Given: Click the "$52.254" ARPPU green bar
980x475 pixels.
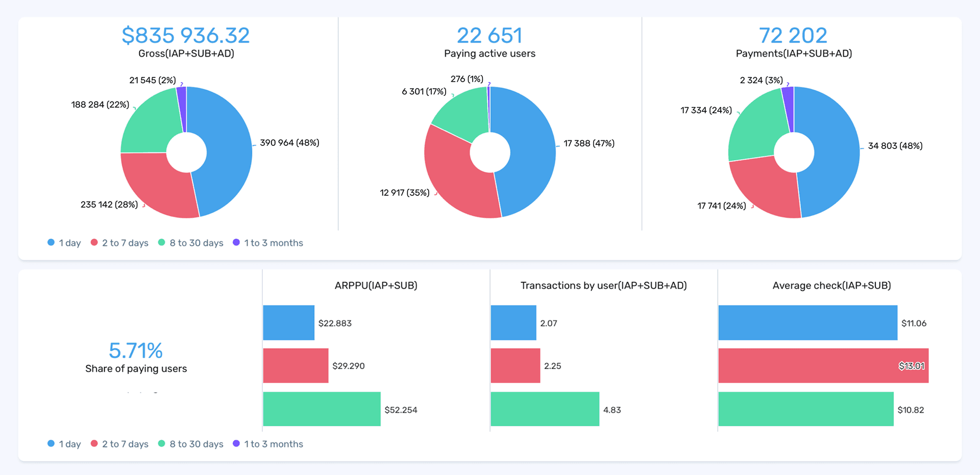Looking at the screenshot, I should (x=322, y=410).
